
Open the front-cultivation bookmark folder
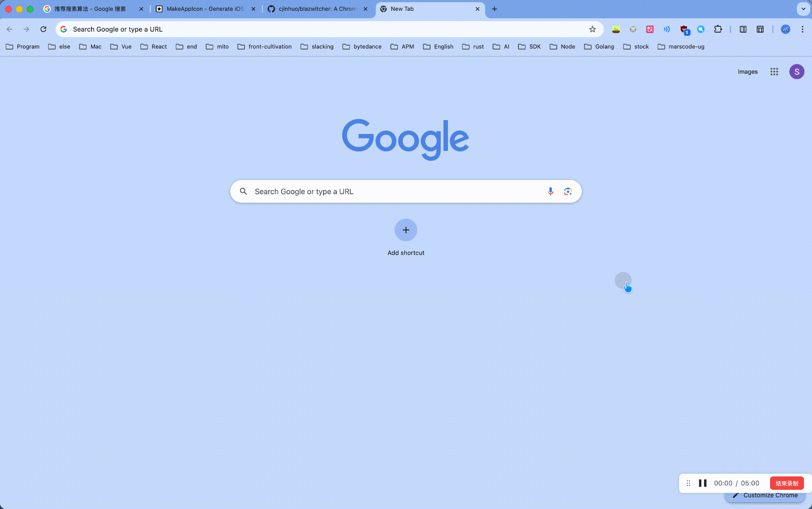[x=265, y=47]
